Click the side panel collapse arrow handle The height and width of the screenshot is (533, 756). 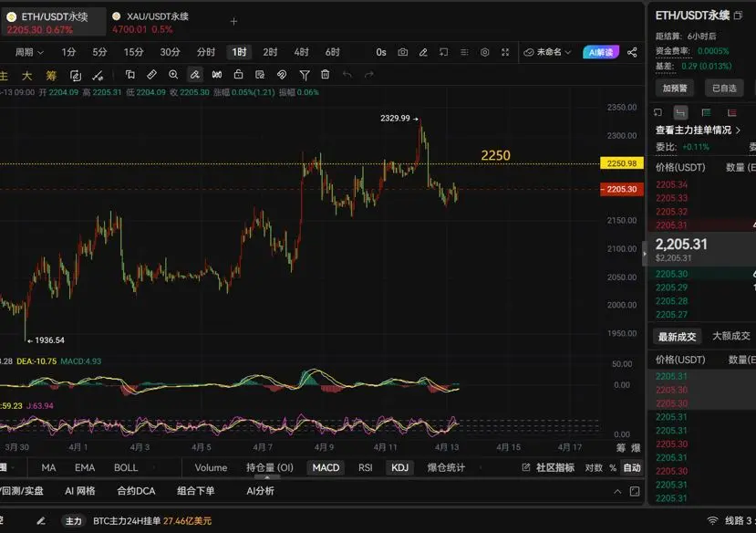pos(645,253)
